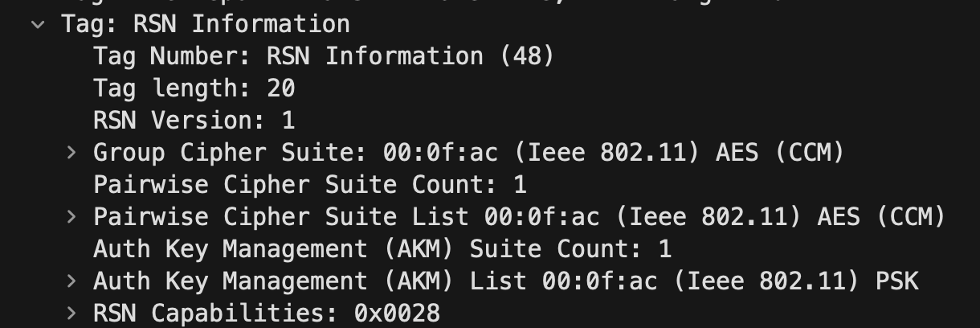The width and height of the screenshot is (980, 328).
Task: Click the value 20 in Tag length
Action: [281, 88]
